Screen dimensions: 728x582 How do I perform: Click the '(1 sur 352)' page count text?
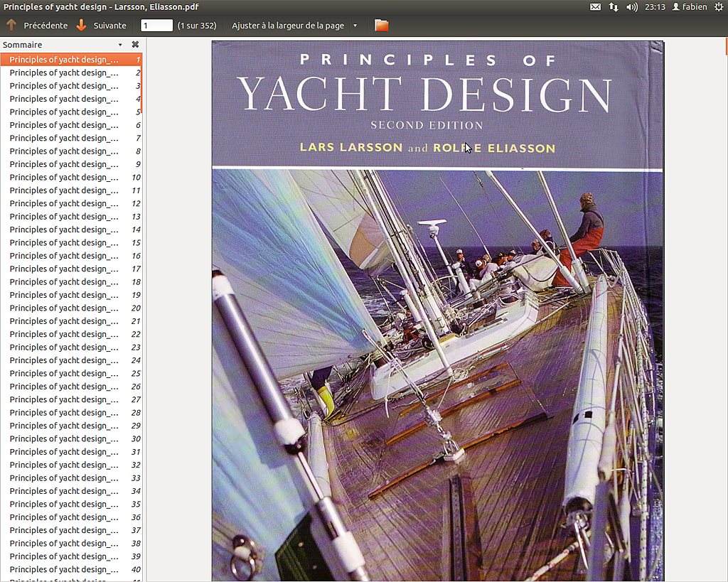[197, 26]
